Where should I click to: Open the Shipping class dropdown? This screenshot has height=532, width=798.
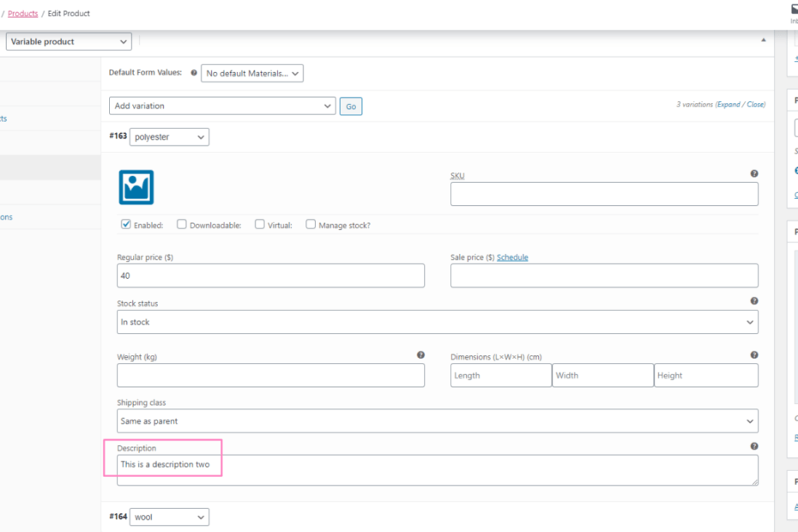pyautogui.click(x=437, y=421)
